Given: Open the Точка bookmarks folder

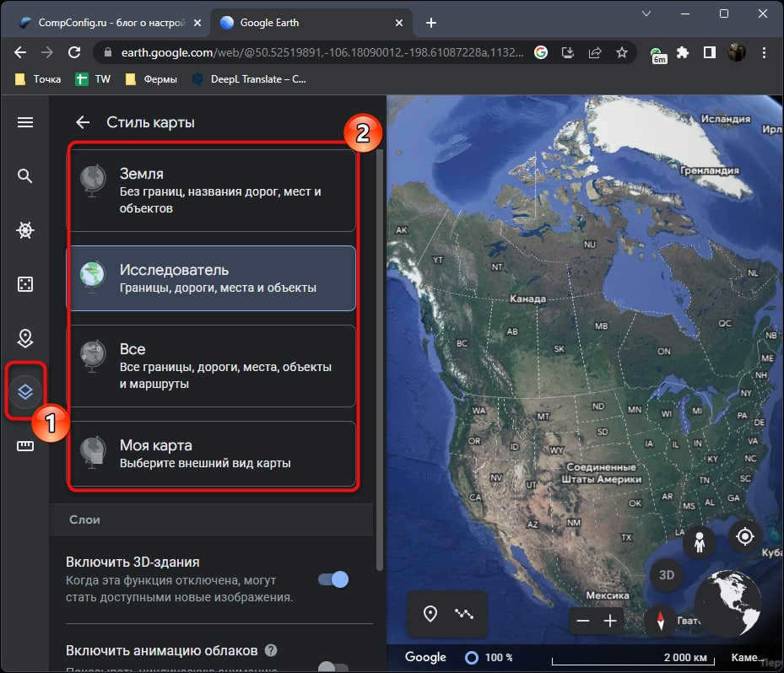Looking at the screenshot, I should [x=38, y=79].
